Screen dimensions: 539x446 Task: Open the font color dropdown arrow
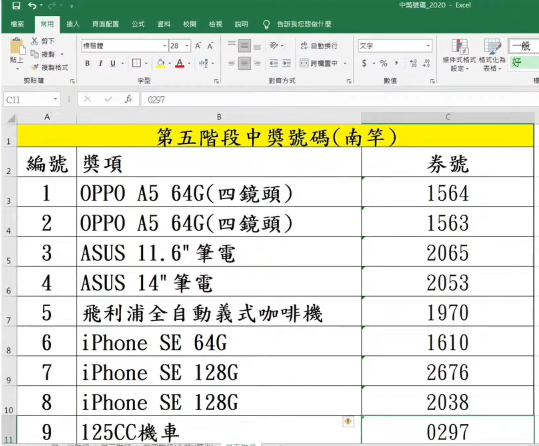(189, 63)
